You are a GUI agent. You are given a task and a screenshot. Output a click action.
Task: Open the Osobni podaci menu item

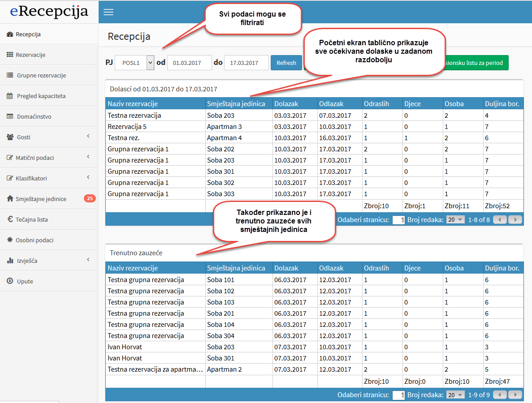pyautogui.click(x=49, y=240)
